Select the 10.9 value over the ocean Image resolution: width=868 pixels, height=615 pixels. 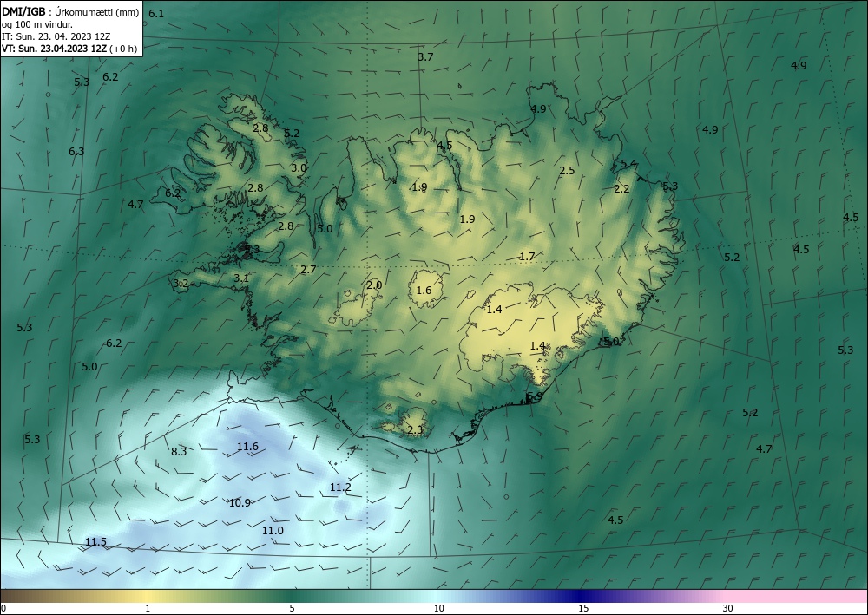click(240, 503)
